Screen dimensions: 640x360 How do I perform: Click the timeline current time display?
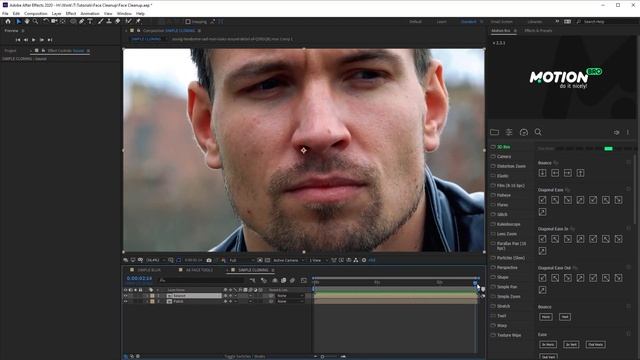pyautogui.click(x=139, y=278)
